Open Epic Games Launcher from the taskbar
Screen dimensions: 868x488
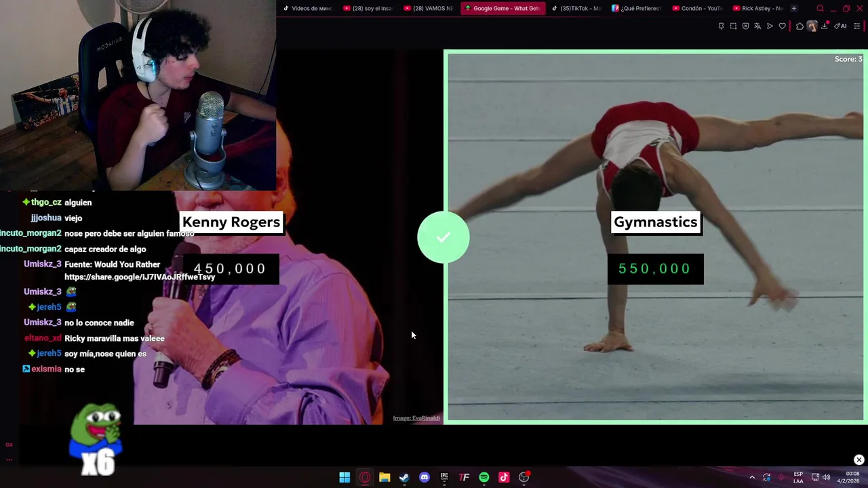pos(444,477)
